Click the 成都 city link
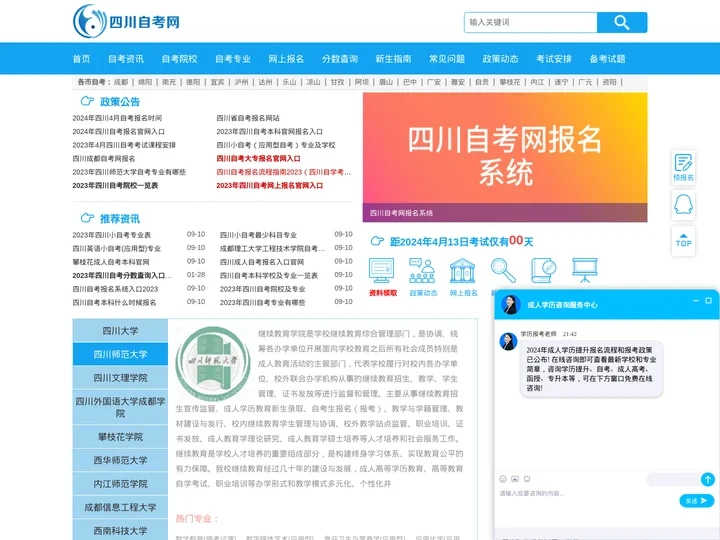Screen dimensions: 720x540 (121, 82)
